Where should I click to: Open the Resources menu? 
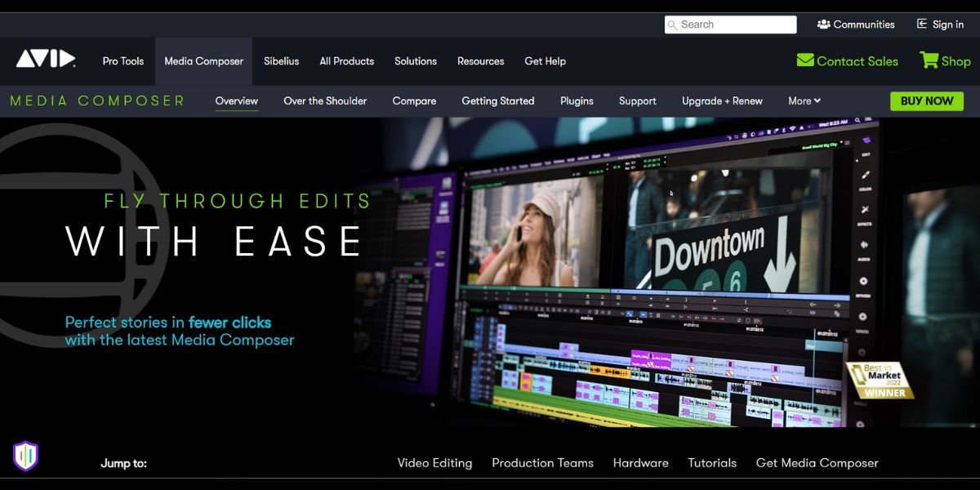(481, 61)
